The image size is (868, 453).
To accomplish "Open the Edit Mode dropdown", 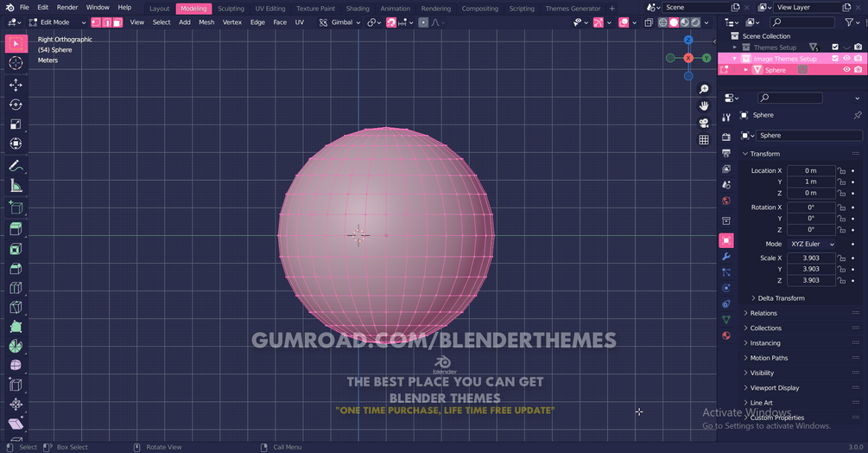I will (58, 22).
